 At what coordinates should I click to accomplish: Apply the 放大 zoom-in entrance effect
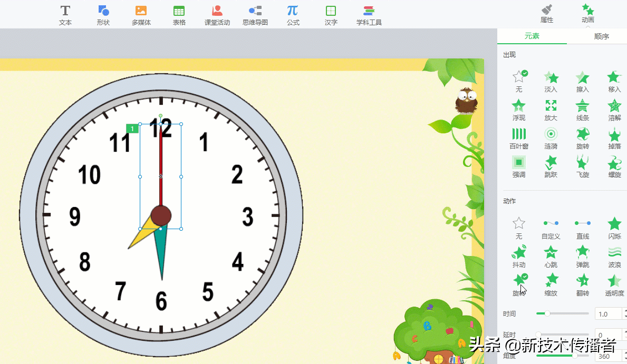point(551,110)
